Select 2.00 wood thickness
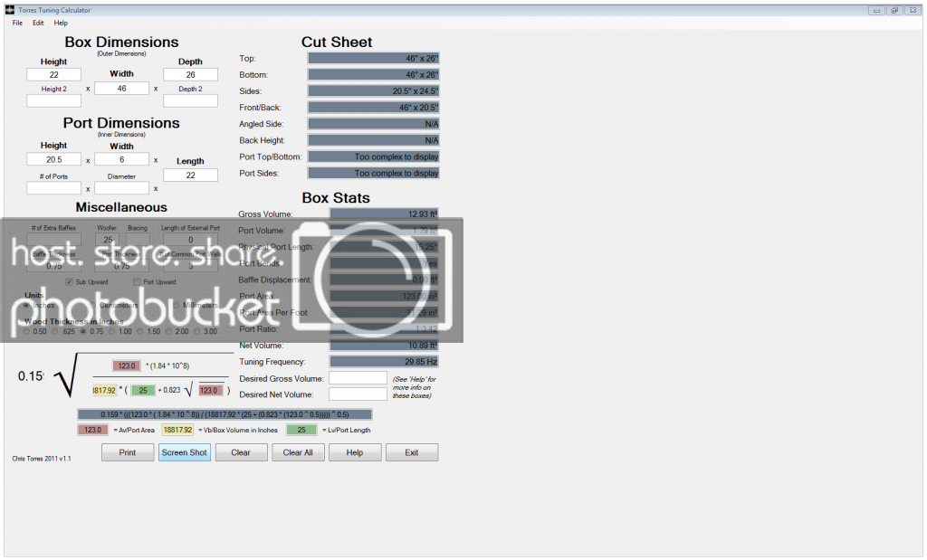927x560 pixels. pos(168,331)
